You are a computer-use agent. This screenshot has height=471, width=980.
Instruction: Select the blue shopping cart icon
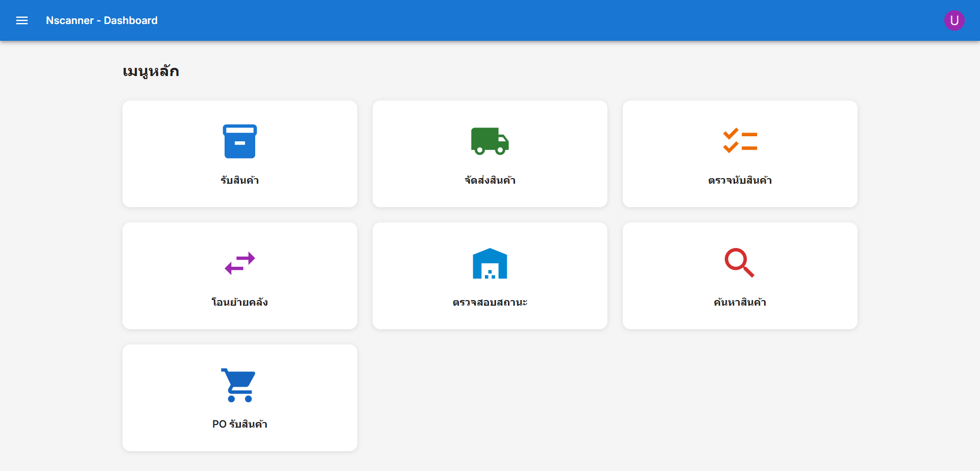[x=239, y=385]
